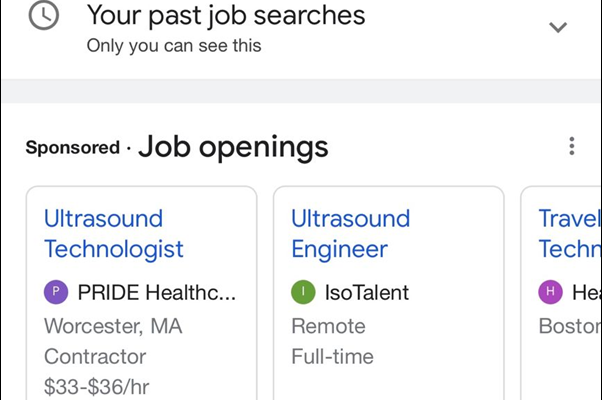Screen dimensions: 602x400
Task: Select the PRIDE Healthc... company name
Action: pyautogui.click(x=156, y=293)
